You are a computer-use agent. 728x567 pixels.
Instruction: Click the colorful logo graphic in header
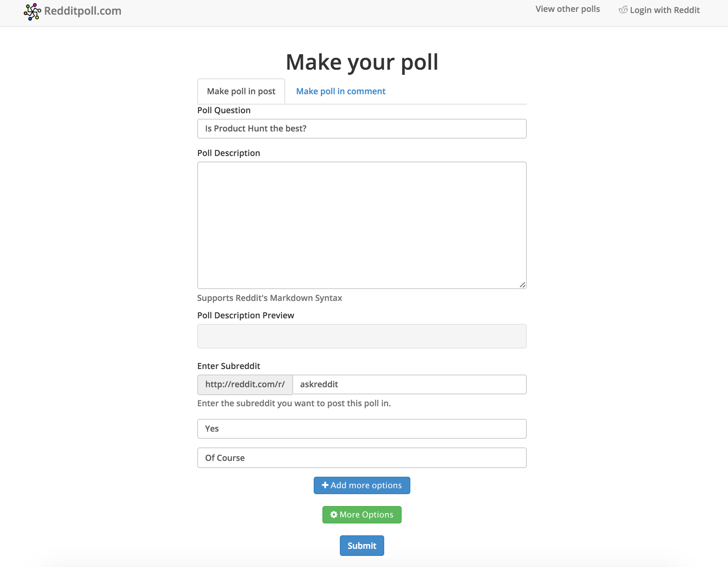pos(33,11)
